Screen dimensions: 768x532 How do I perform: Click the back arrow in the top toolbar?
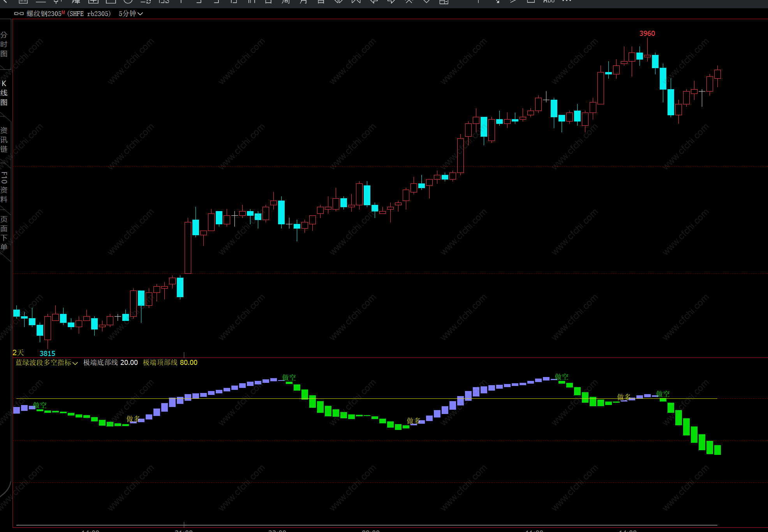(x=5, y=2)
